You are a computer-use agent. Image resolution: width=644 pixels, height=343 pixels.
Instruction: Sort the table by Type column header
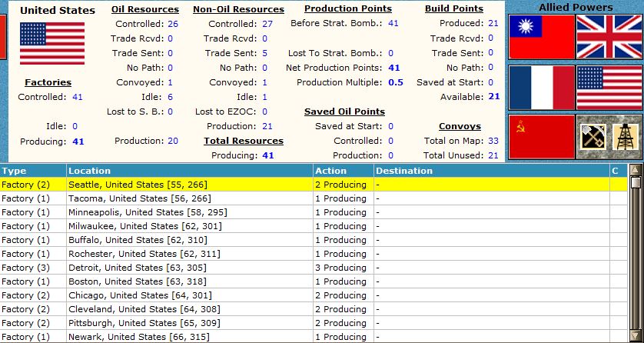[x=33, y=171]
